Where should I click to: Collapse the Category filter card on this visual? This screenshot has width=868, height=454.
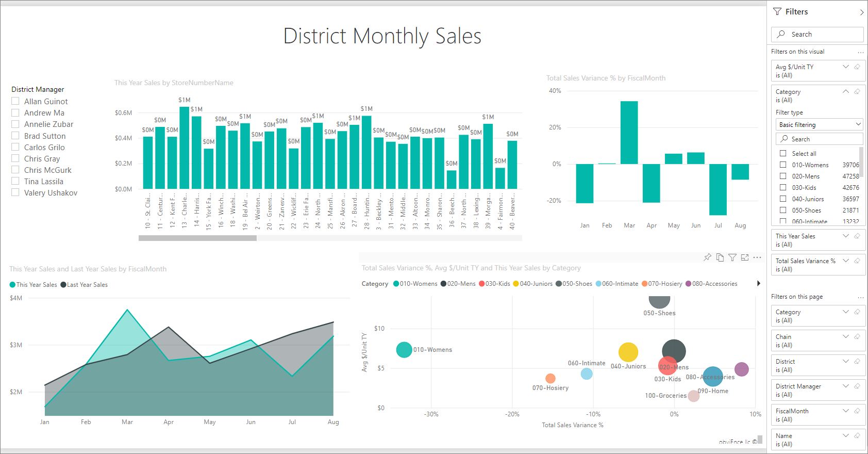click(x=845, y=91)
